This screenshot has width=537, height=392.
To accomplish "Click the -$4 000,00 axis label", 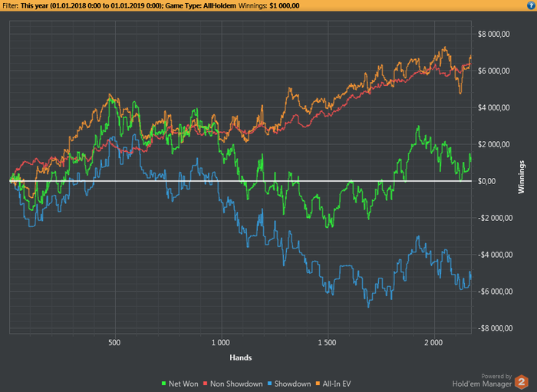I will [x=494, y=255].
